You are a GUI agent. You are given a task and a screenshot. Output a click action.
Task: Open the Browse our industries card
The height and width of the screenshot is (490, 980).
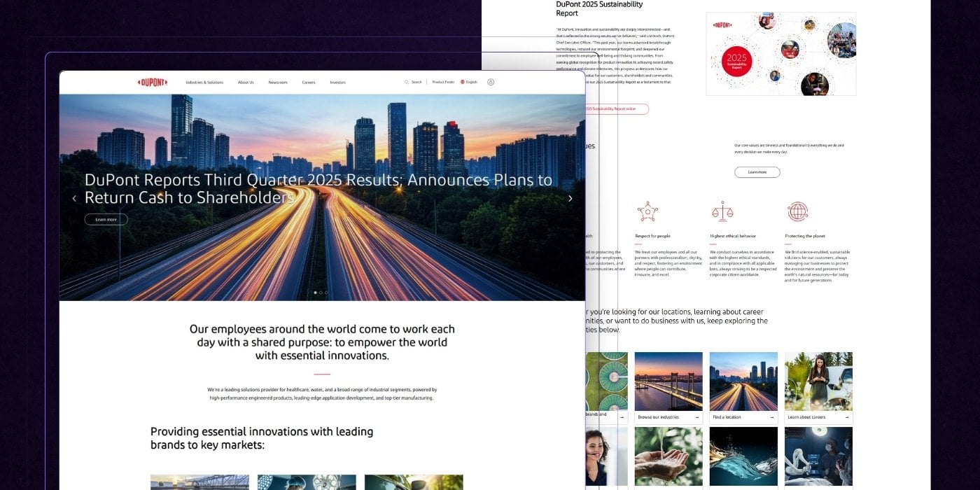pos(668,387)
